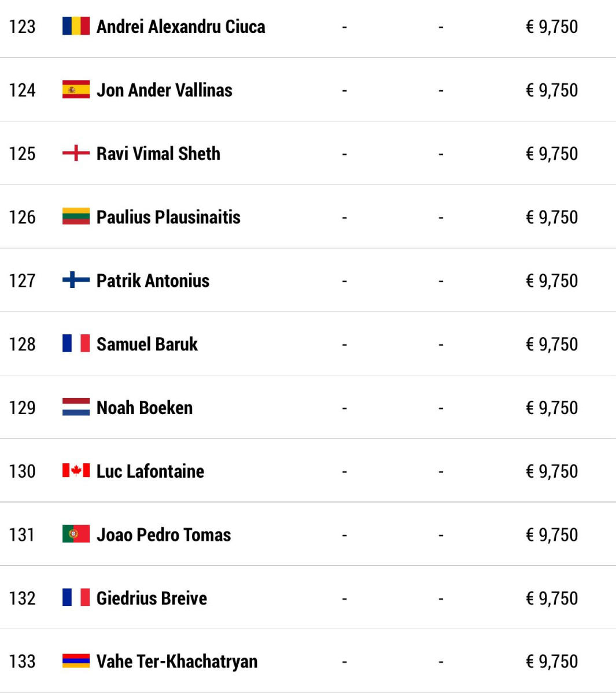Select Giedrius Breive name

click(x=152, y=598)
